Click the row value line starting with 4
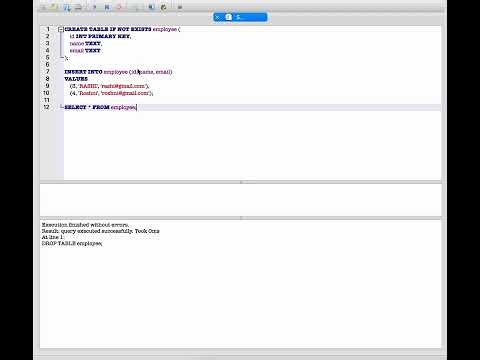Screen dimensions: 480x360 point(112,93)
